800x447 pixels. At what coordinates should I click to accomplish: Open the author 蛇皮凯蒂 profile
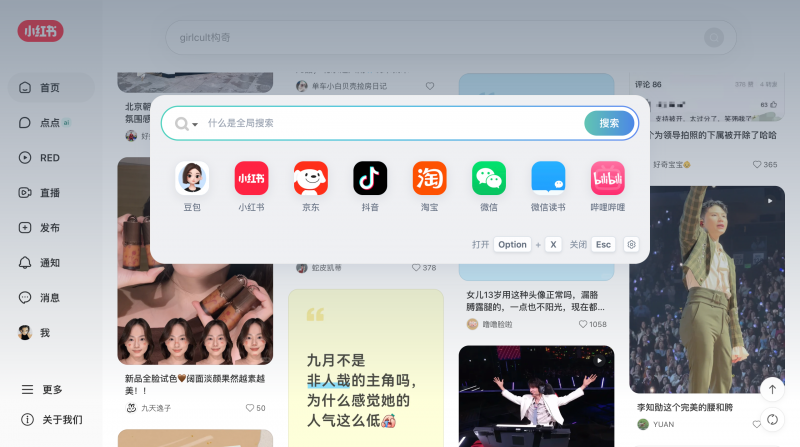pyautogui.click(x=319, y=267)
